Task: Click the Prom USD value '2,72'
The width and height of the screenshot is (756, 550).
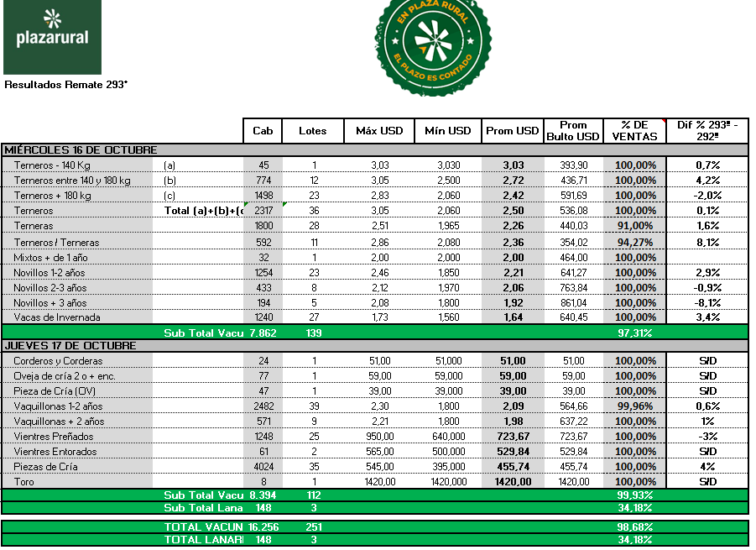Action: pos(513,181)
